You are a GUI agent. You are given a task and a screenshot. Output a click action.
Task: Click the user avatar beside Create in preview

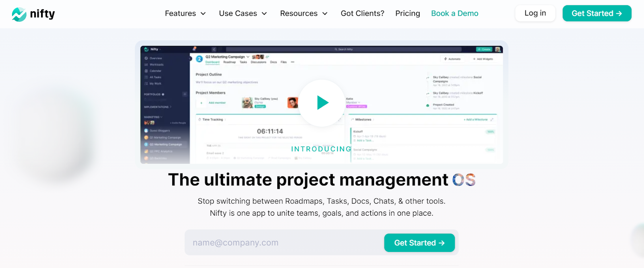pyautogui.click(x=498, y=49)
